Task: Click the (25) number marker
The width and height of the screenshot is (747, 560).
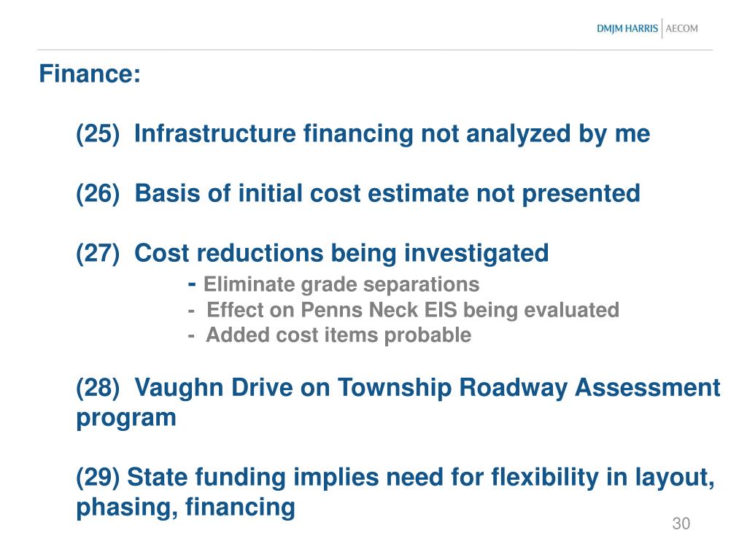Action: pos(98,134)
